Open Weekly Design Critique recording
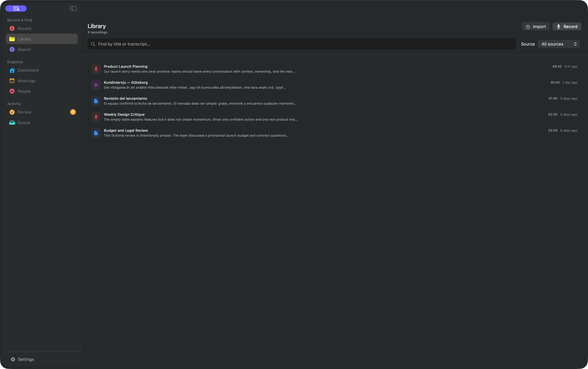Viewport: 588px width, 369px height. [334, 117]
